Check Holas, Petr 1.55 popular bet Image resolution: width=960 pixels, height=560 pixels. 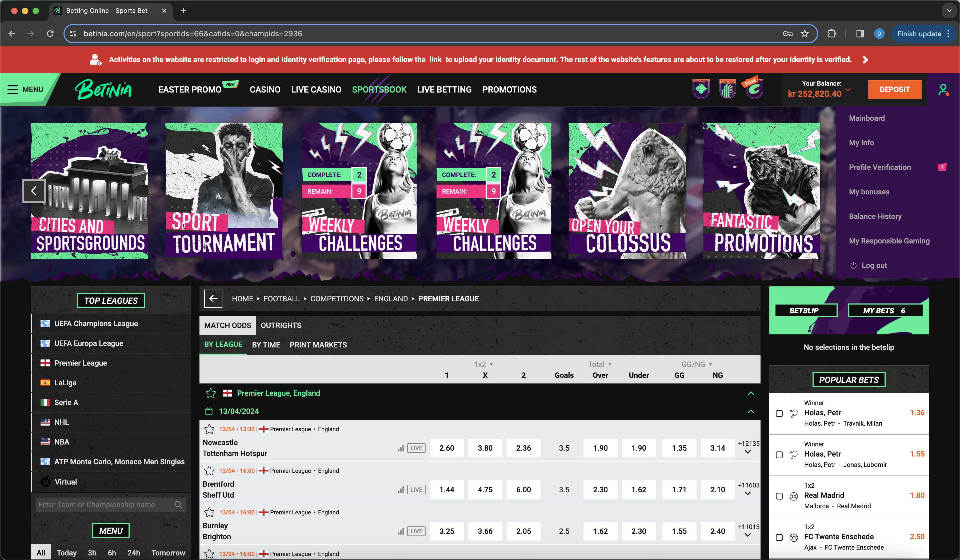click(779, 455)
